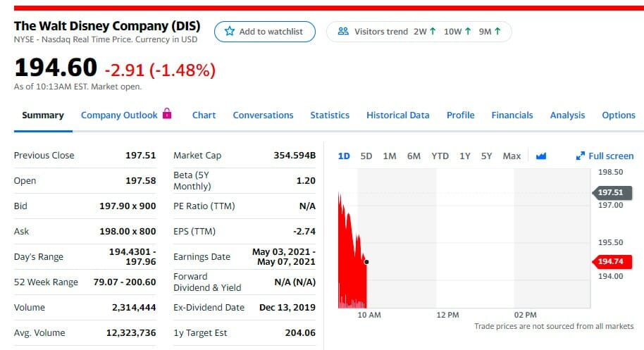Click the visitors trend people icon
Image resolution: width=644 pixels, height=350 pixels.
pyautogui.click(x=344, y=32)
